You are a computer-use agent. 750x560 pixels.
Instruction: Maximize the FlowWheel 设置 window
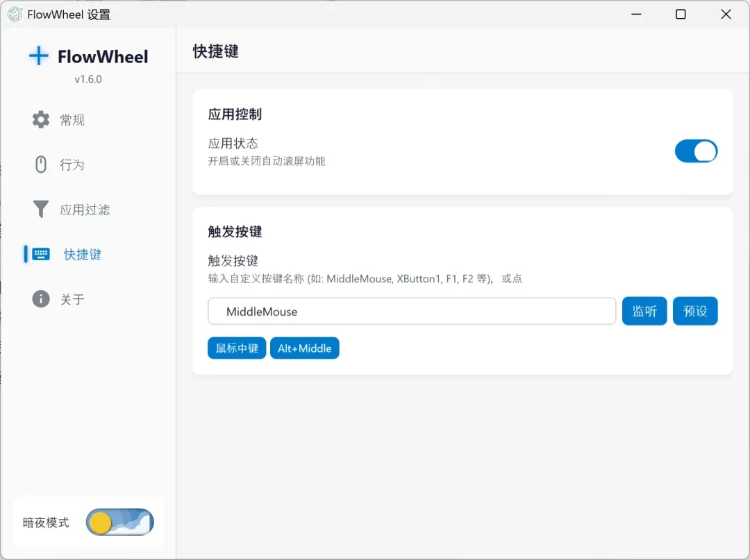click(681, 15)
